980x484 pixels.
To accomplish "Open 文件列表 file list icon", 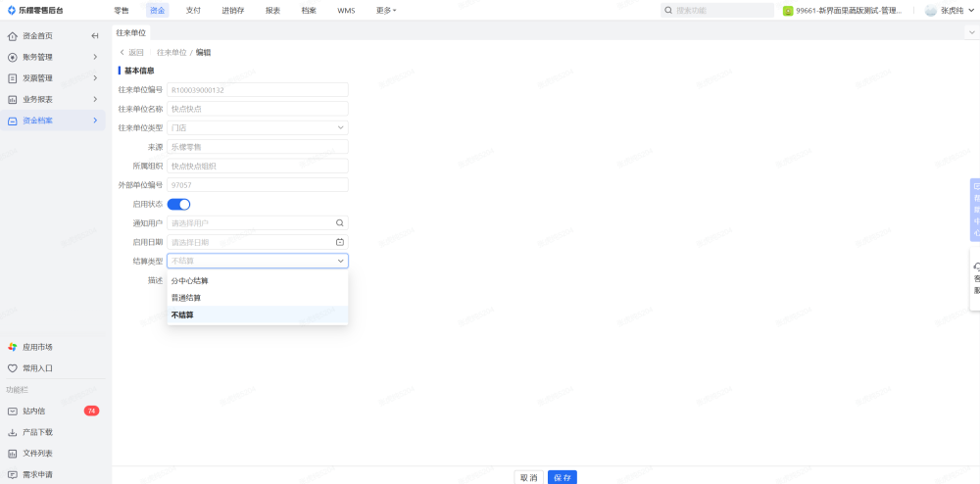I will click(x=13, y=454).
